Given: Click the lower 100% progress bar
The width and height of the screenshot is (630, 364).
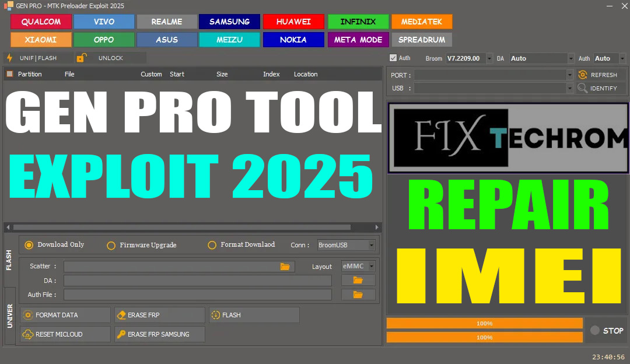Looking at the screenshot, I should 485,337.
